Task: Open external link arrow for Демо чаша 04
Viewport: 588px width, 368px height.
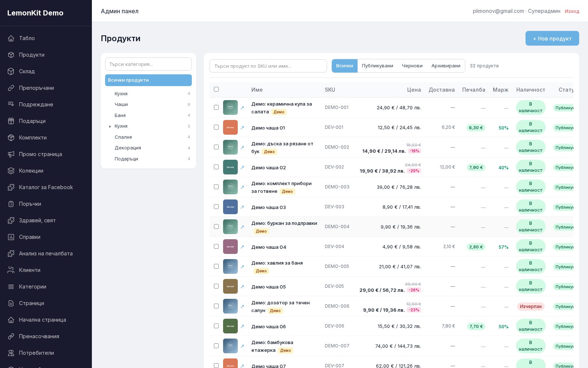Action: (x=242, y=247)
